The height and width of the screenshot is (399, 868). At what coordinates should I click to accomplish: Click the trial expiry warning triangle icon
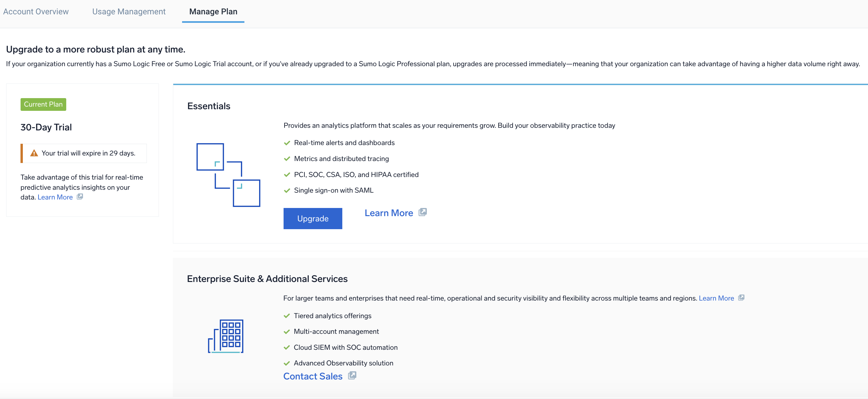coord(34,153)
